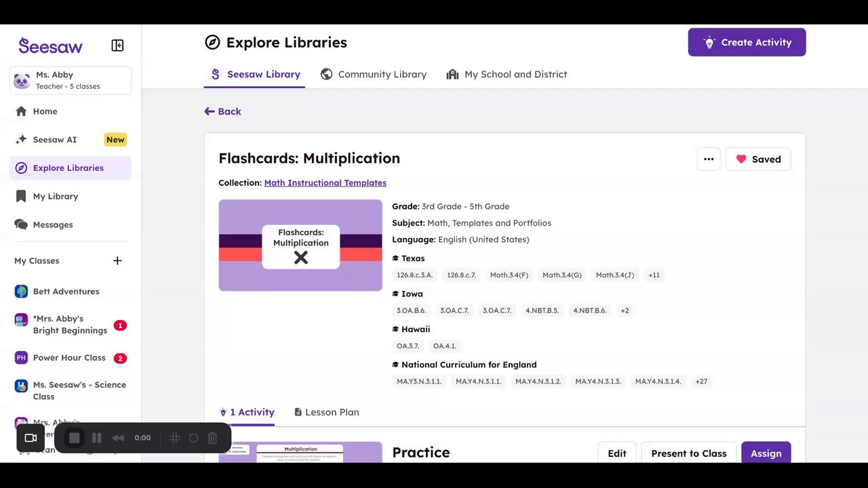
Task: Add a class with the plus icon
Action: point(117,261)
